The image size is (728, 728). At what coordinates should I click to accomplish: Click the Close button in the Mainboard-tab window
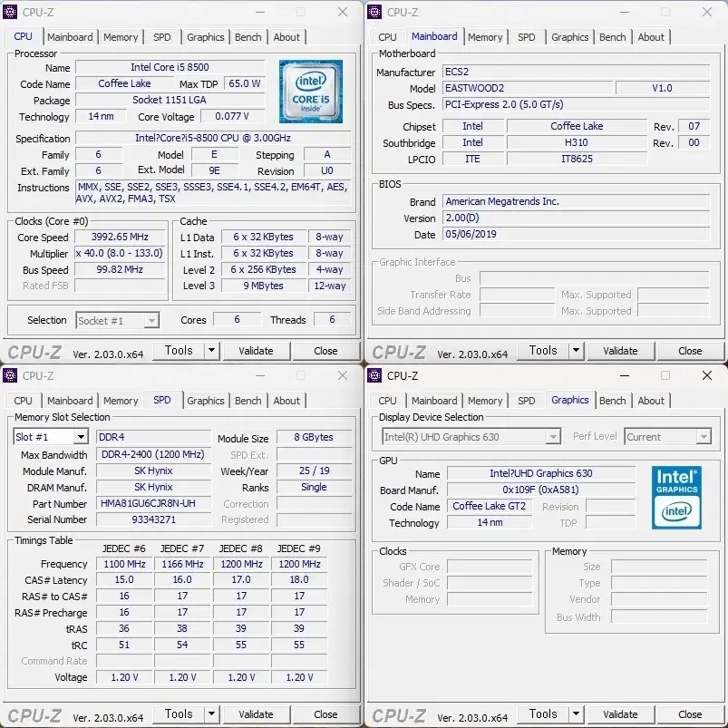(690, 351)
